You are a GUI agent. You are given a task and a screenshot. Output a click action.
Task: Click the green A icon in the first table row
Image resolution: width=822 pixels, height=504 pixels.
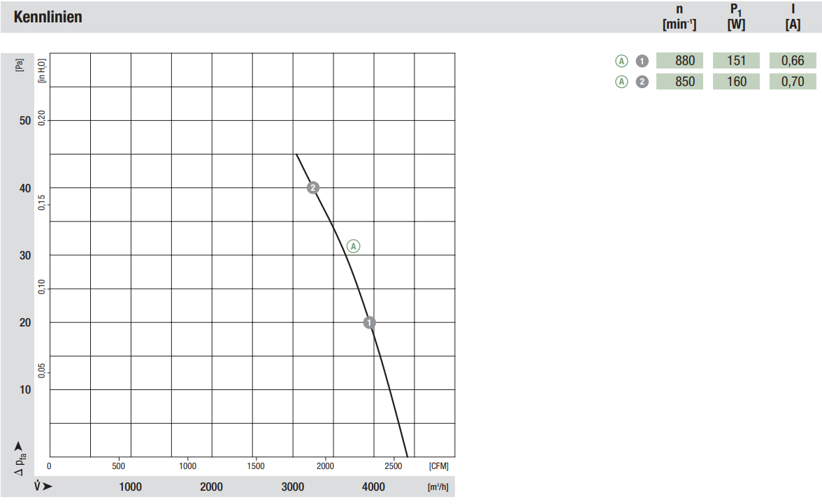pos(621,62)
